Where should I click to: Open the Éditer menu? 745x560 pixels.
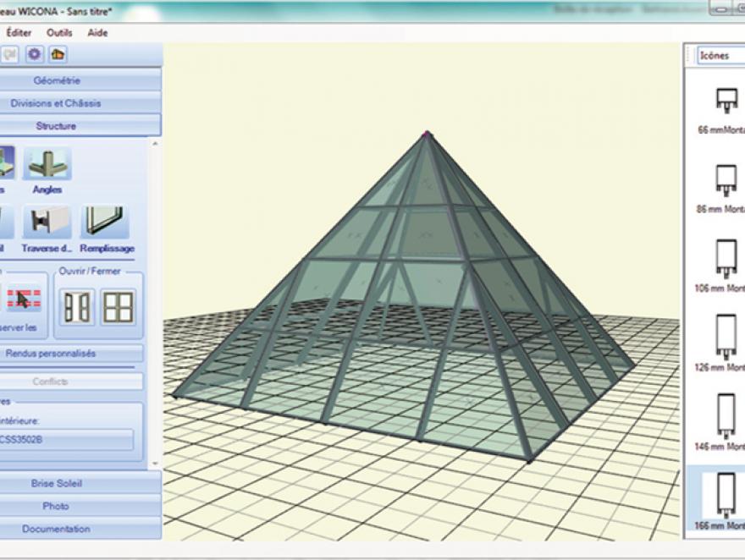pos(19,32)
